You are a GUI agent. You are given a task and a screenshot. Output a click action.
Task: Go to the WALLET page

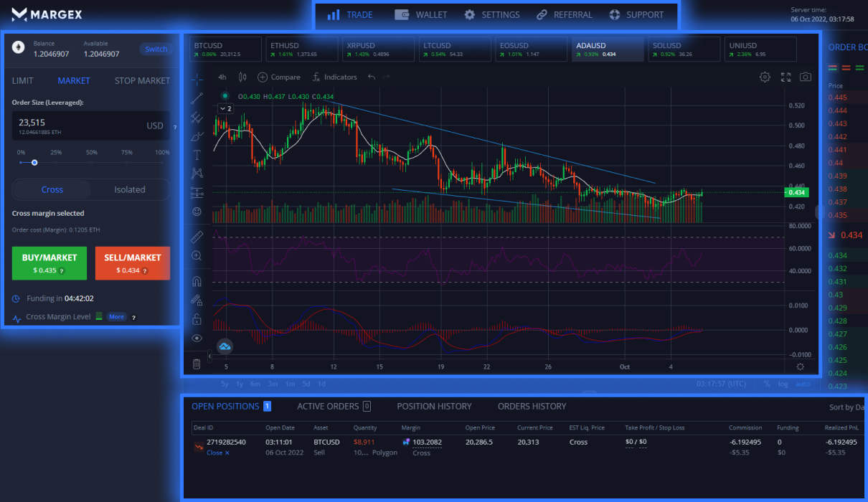pos(421,14)
